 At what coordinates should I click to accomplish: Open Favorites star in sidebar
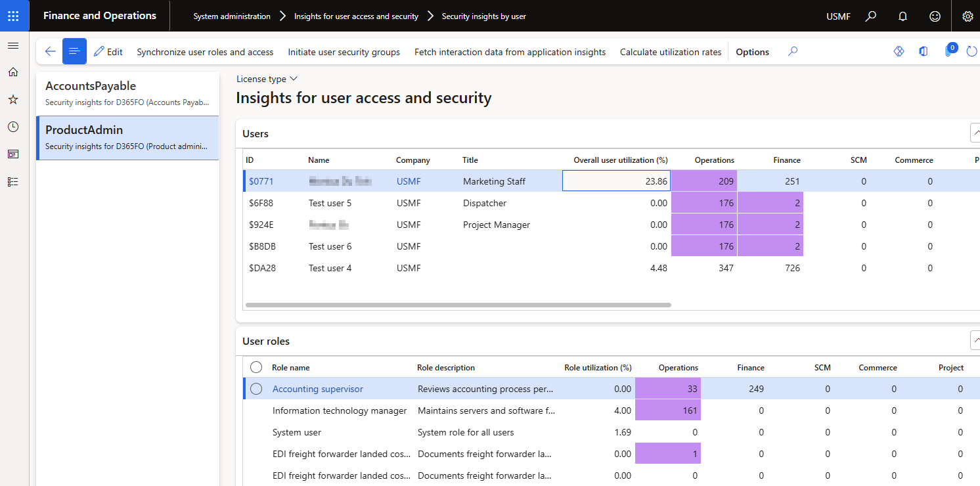[x=13, y=100]
